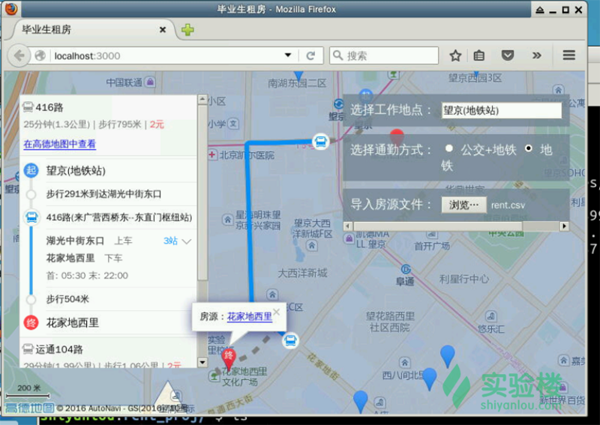Click the control panel horizontal scrollbar thumb
Screen dimensions: 600x425
click(437, 226)
